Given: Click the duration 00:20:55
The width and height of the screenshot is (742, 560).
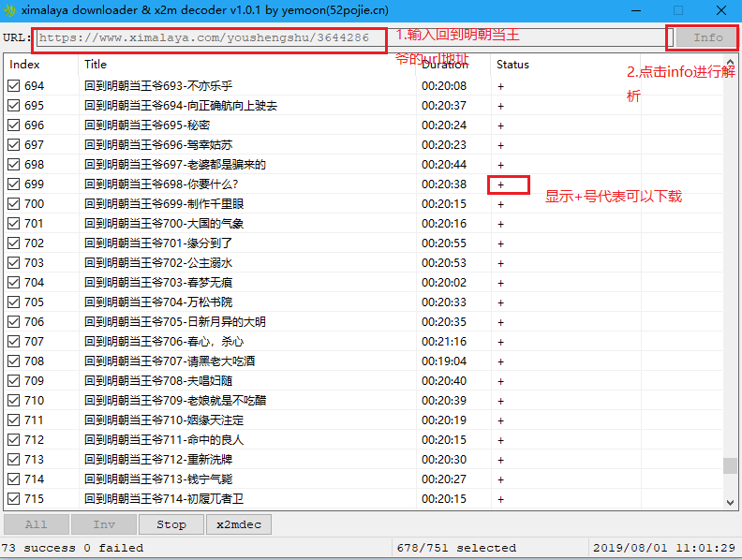Looking at the screenshot, I should tap(444, 243).
